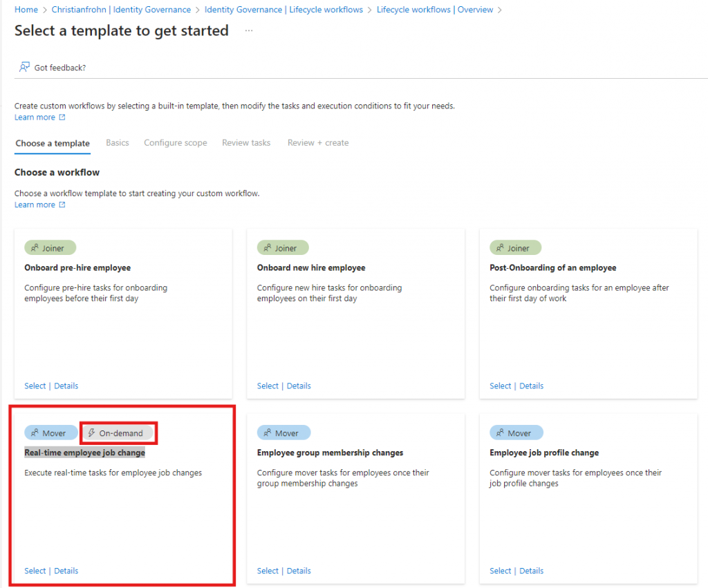
Task: Select the Post-Onboarding of an employee template
Action: click(x=500, y=386)
